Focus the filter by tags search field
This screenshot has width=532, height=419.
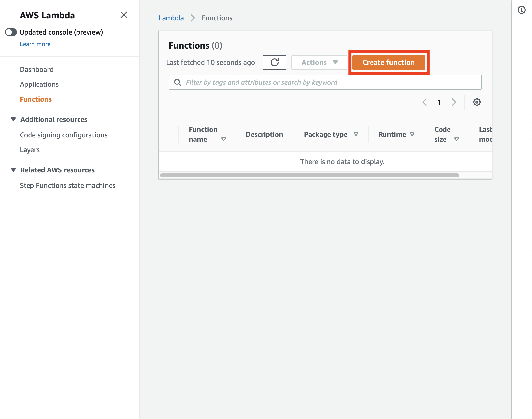tap(325, 82)
